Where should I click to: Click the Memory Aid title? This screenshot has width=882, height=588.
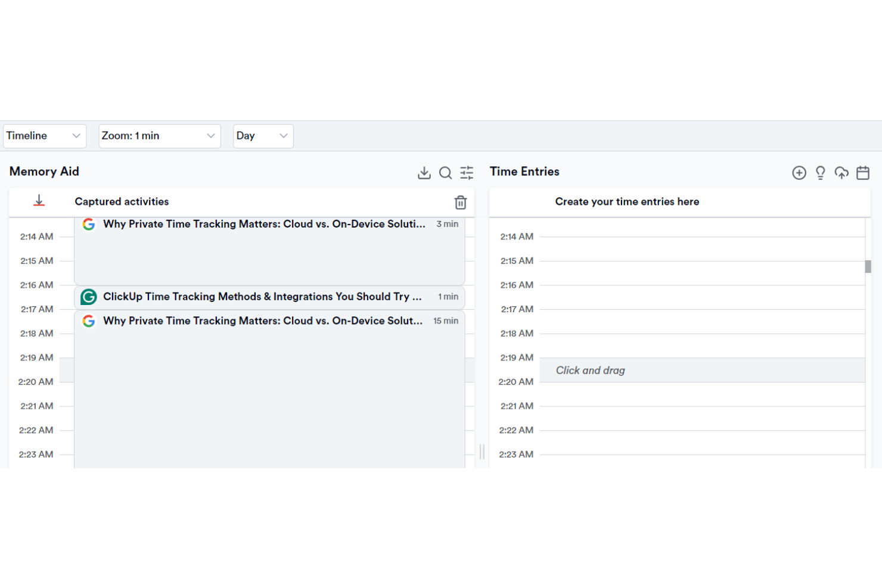click(x=44, y=172)
